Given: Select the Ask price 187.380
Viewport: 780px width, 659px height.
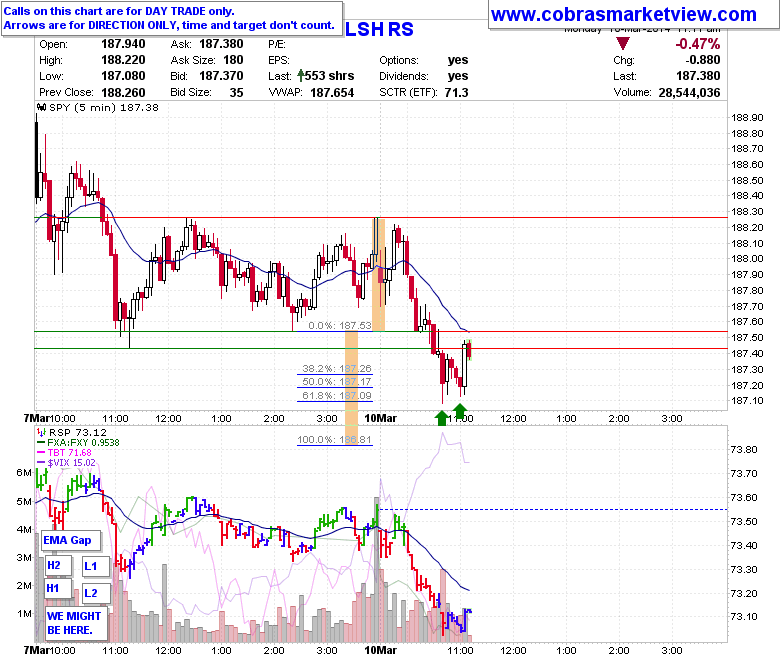Looking at the screenshot, I should point(221,44).
